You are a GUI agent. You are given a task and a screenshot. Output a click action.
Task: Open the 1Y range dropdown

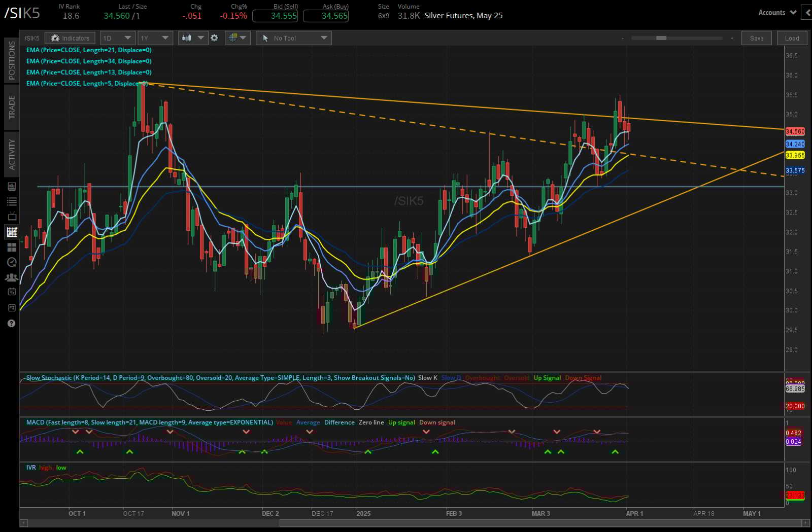[x=155, y=38]
